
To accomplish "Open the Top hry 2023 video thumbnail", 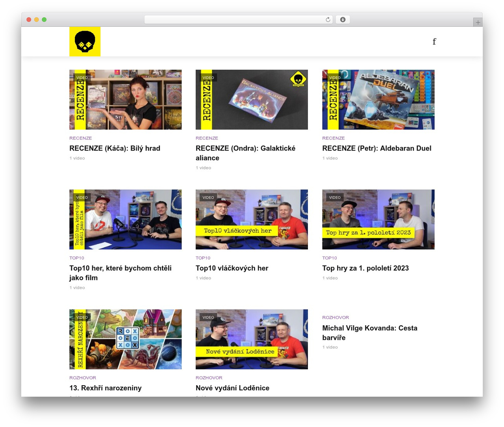I will 378,219.
